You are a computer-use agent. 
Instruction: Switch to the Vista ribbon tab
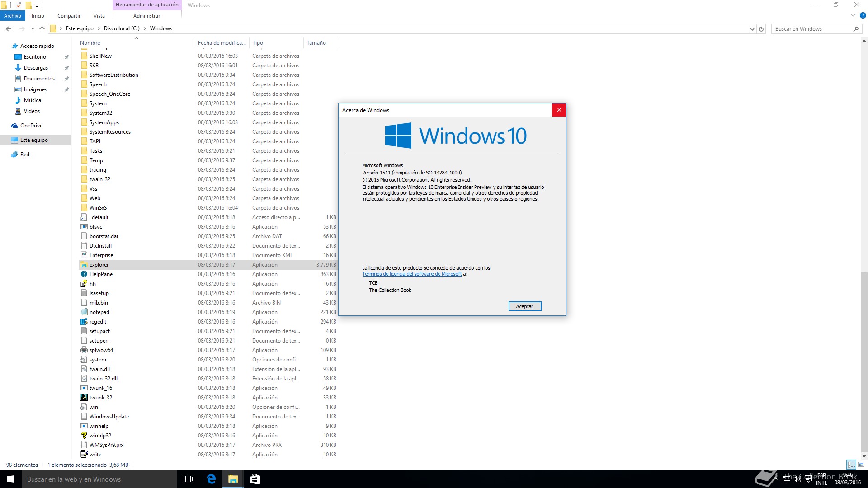[x=99, y=16]
